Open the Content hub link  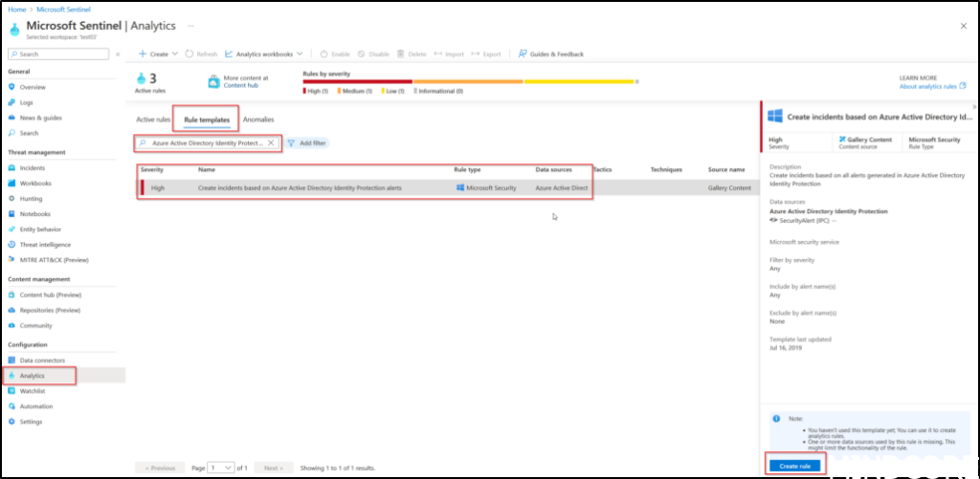pyautogui.click(x=241, y=85)
